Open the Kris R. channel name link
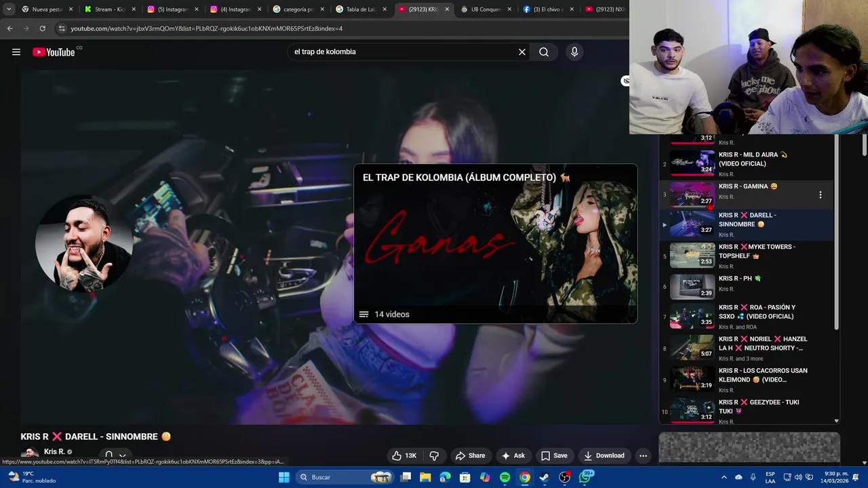The width and height of the screenshot is (868, 488). pyautogui.click(x=54, y=452)
